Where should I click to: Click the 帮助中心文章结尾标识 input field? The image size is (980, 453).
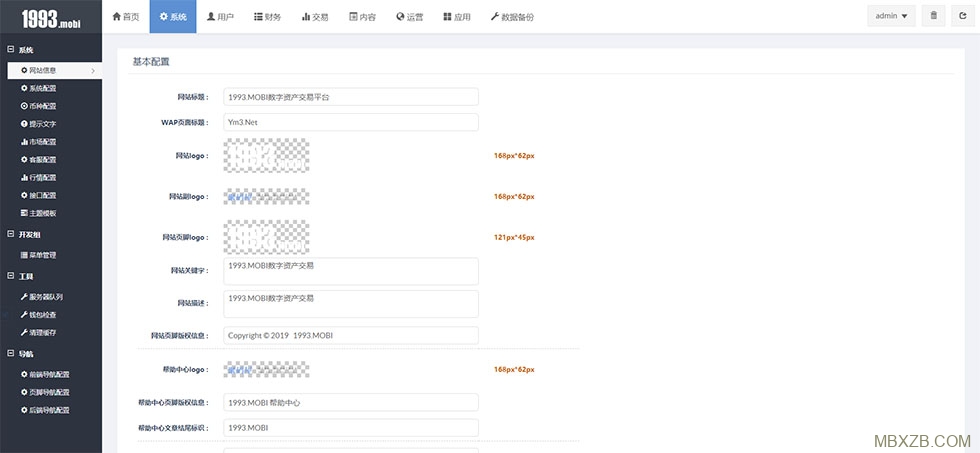click(x=351, y=428)
